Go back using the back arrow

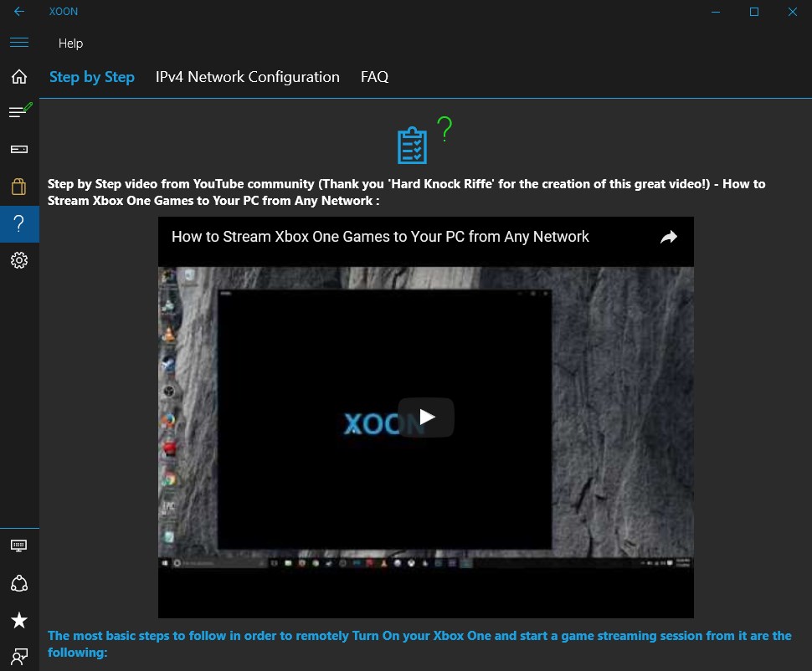point(19,12)
